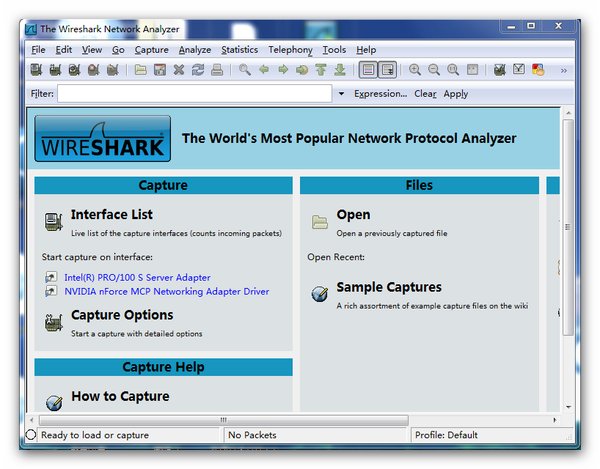Click the scroll down arrow at right
This screenshot has height=469, width=600.
tap(568, 407)
